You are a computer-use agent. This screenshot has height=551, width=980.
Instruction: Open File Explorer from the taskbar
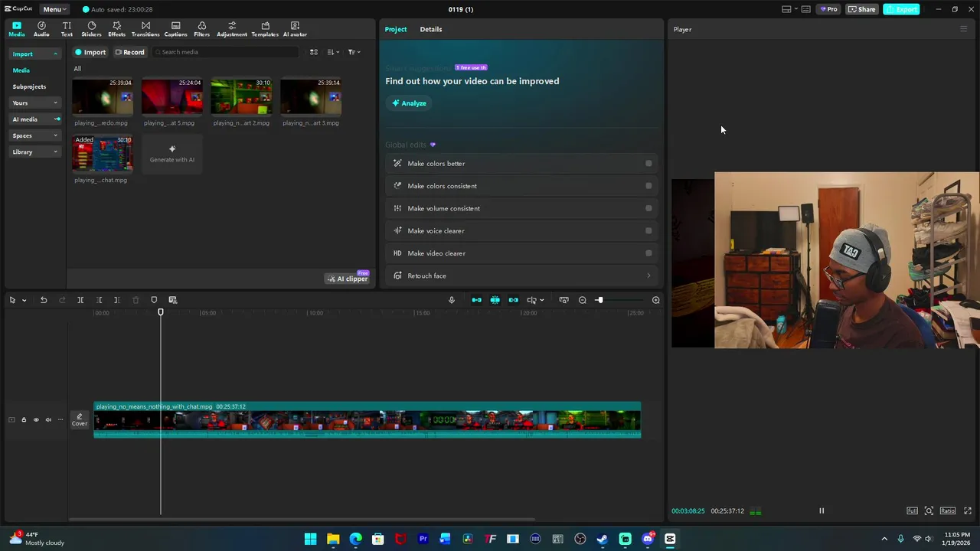click(333, 539)
